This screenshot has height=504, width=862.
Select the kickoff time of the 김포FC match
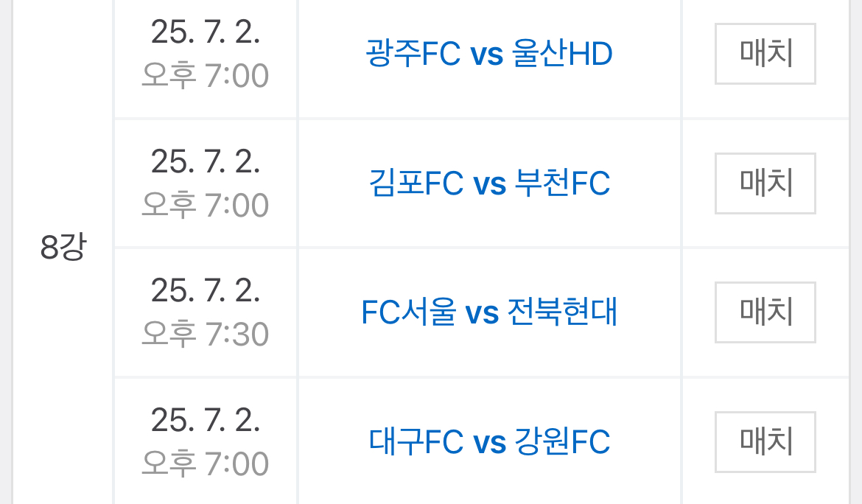coord(206,206)
